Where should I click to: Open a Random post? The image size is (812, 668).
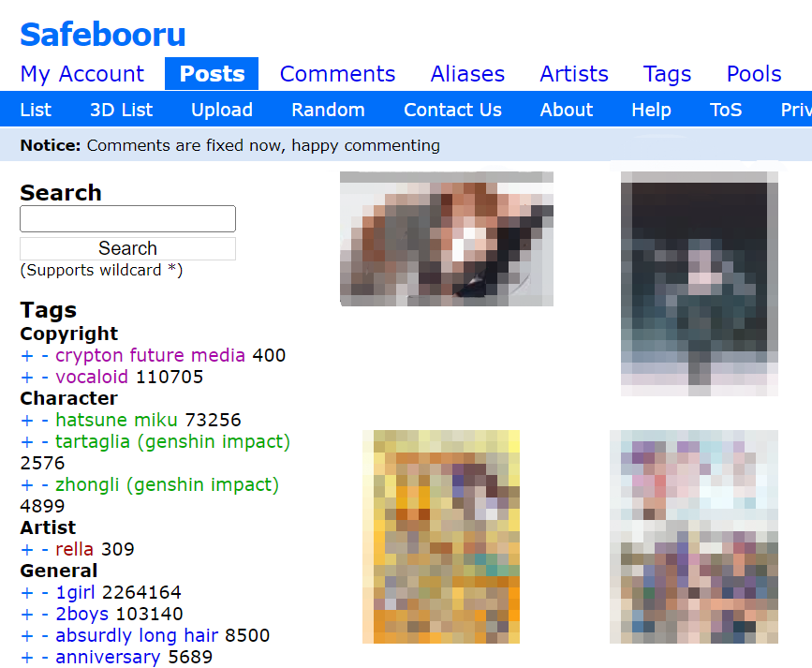tap(328, 110)
